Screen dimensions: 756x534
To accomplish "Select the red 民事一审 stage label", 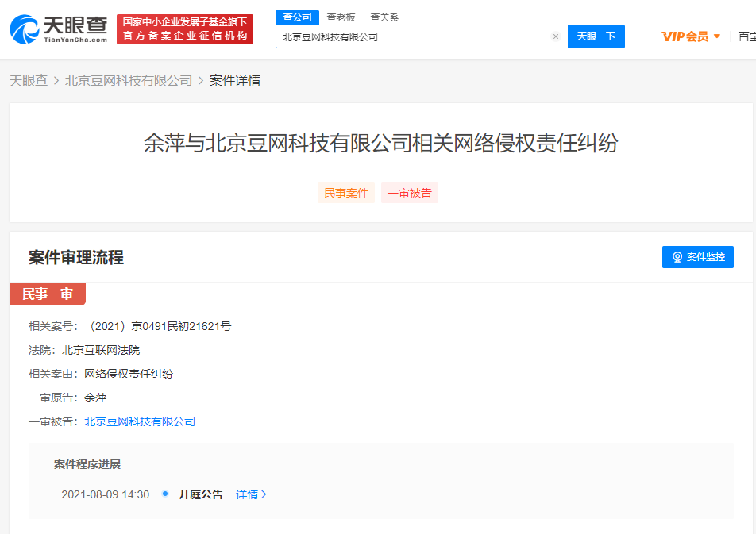I will tap(48, 294).
